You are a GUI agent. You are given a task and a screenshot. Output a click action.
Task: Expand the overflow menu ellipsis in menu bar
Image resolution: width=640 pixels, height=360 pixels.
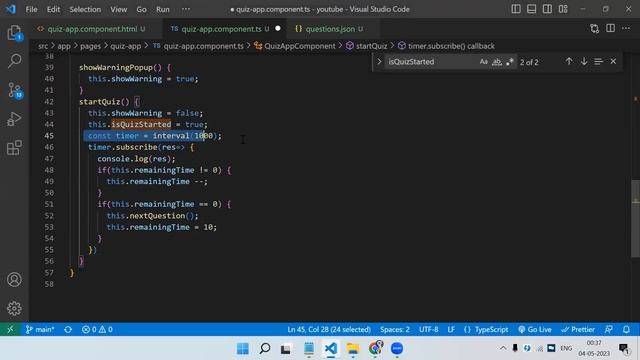(x=186, y=9)
